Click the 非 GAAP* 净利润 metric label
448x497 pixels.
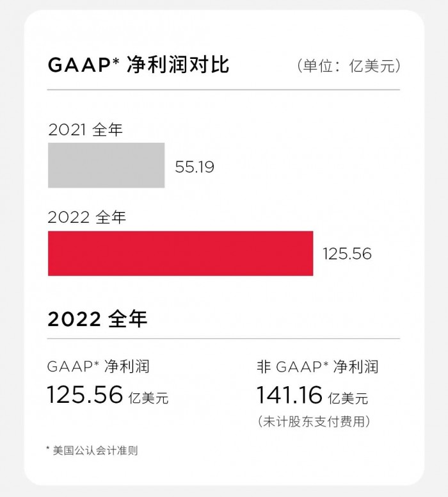tap(317, 367)
